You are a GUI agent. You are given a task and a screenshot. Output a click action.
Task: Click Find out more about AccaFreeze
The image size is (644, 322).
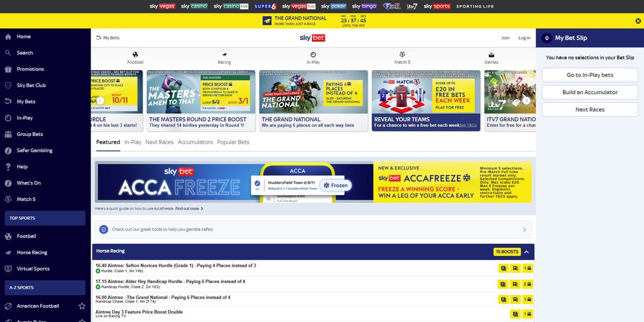click(x=189, y=209)
